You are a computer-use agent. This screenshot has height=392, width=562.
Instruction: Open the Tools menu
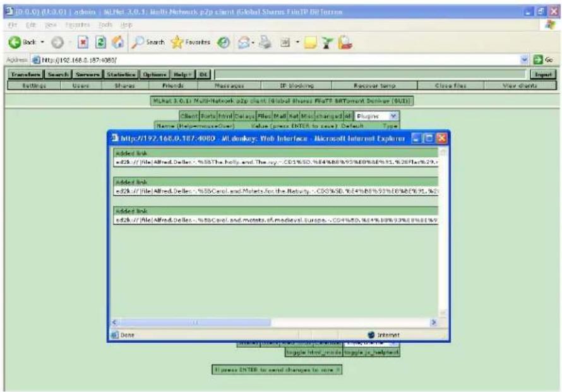point(105,25)
